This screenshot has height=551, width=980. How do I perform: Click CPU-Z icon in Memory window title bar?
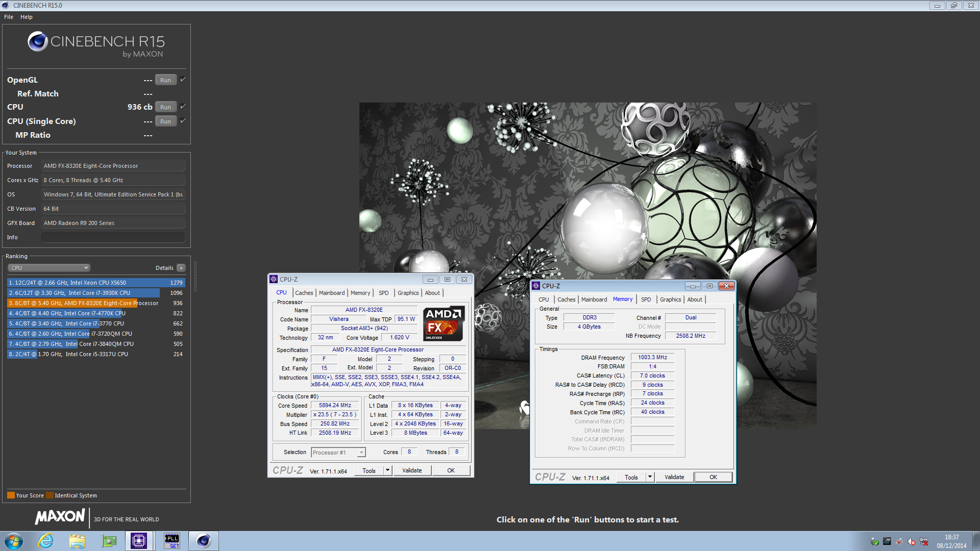[536, 286]
